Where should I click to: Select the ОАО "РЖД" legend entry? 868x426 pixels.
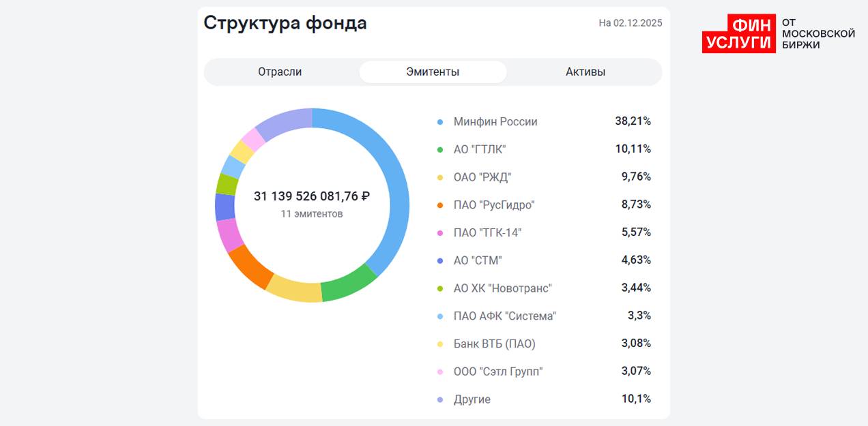pos(482,177)
